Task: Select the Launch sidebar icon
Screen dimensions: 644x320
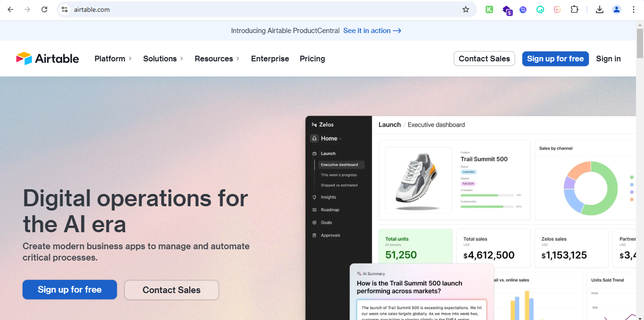Action: point(314,153)
